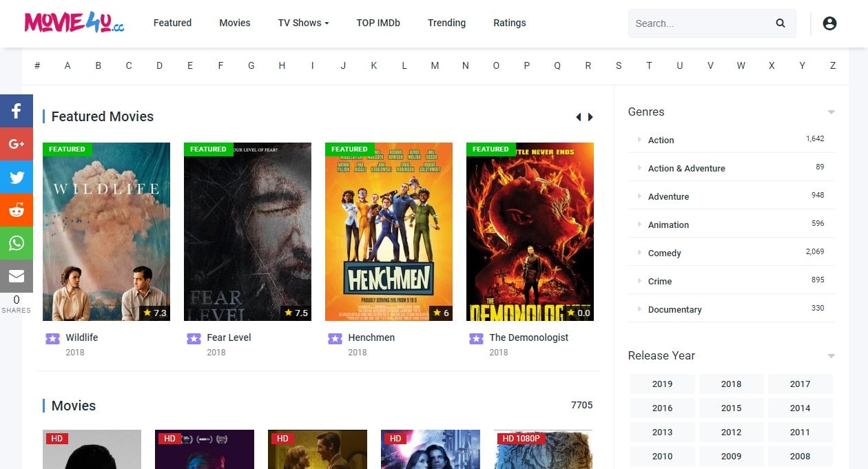The width and height of the screenshot is (868, 469).
Task: Browse titles starting with W
Action: click(741, 65)
